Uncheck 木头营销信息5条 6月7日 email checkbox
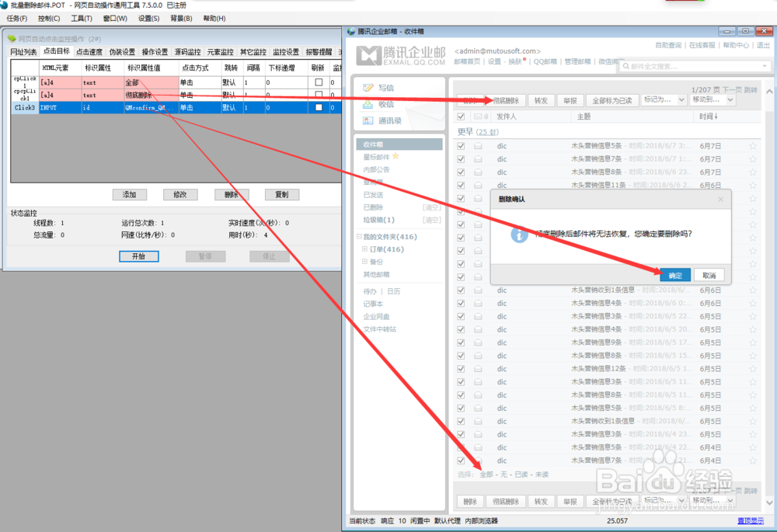Viewport: 777px width, 532px height. click(x=461, y=146)
